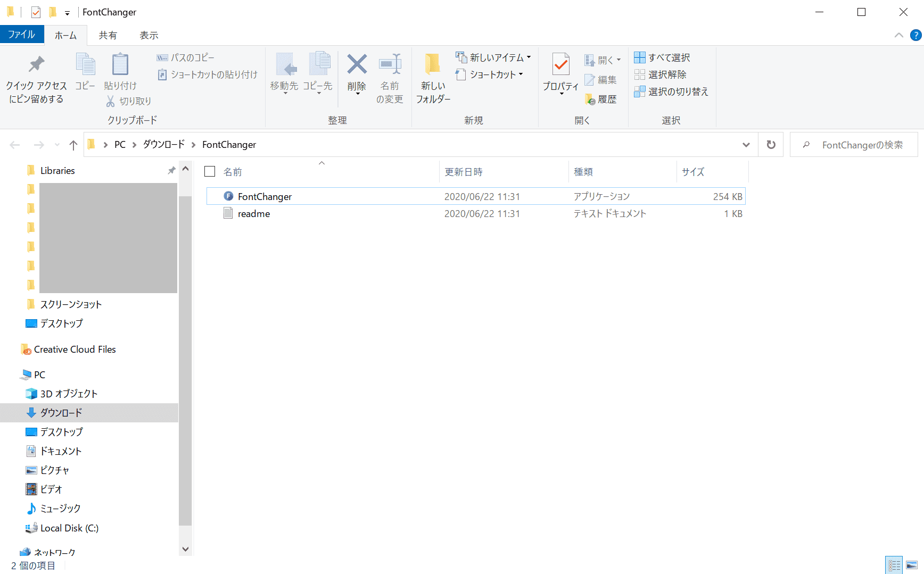Open the recent locations dropdown arrow
Screen dimensions: 924x574
coord(57,145)
